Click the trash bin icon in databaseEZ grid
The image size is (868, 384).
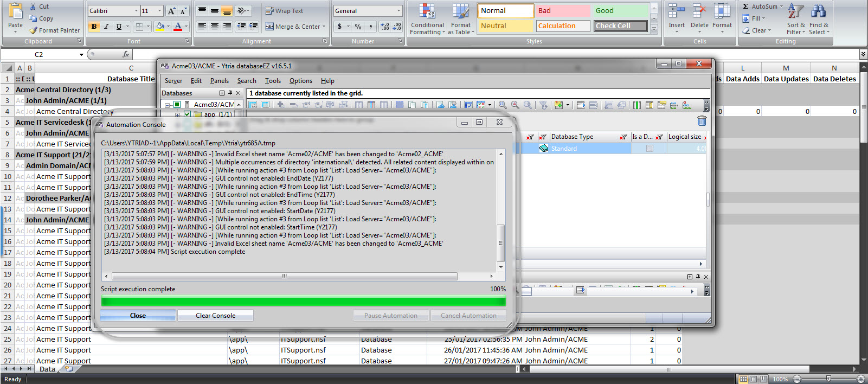(702, 120)
